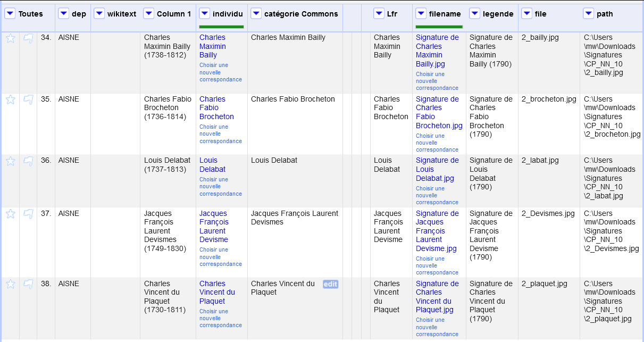Select the cell 2_bailly.jpg in file column
644x342 pixels.
(x=549, y=63)
